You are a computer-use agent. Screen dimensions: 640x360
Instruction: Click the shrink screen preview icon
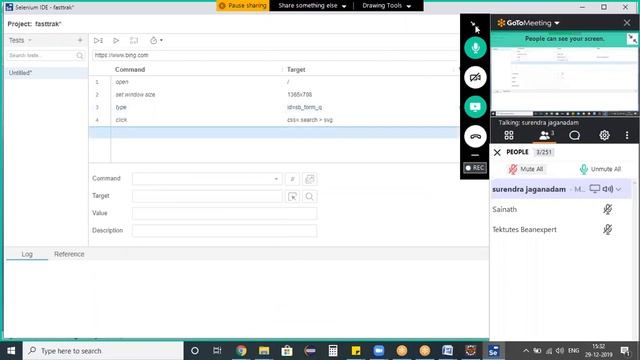click(632, 39)
